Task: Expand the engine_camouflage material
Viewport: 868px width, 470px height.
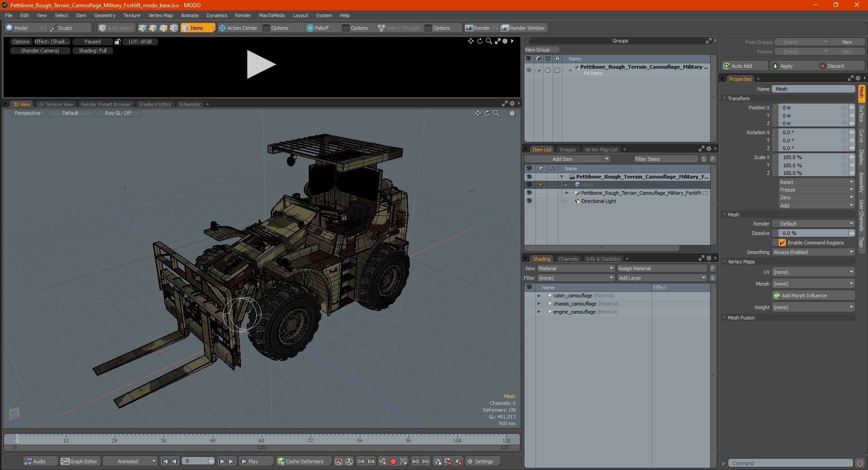Action: (539, 312)
